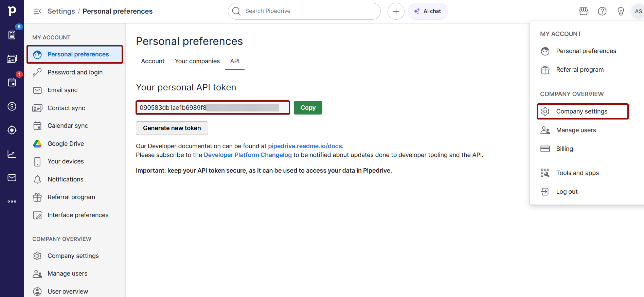Screen dimensions: 644x297
Task: Copy the personal API token
Action: pyautogui.click(x=308, y=108)
